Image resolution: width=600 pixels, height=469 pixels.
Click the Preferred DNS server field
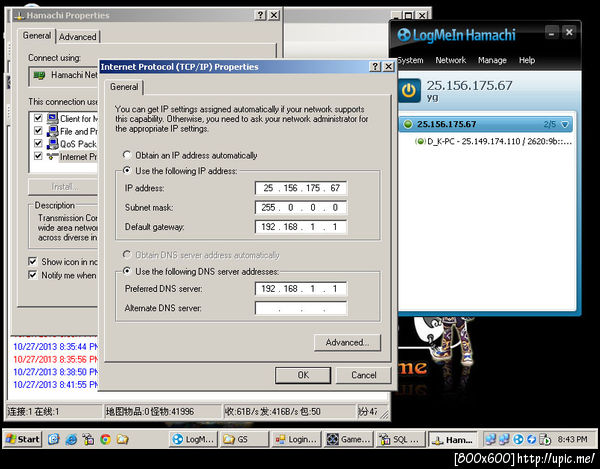click(x=301, y=288)
